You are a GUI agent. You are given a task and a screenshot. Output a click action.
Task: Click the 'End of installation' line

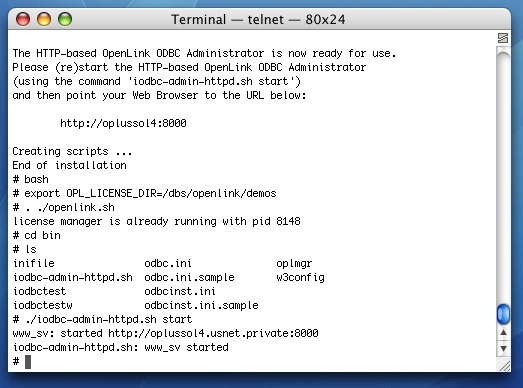(69, 165)
